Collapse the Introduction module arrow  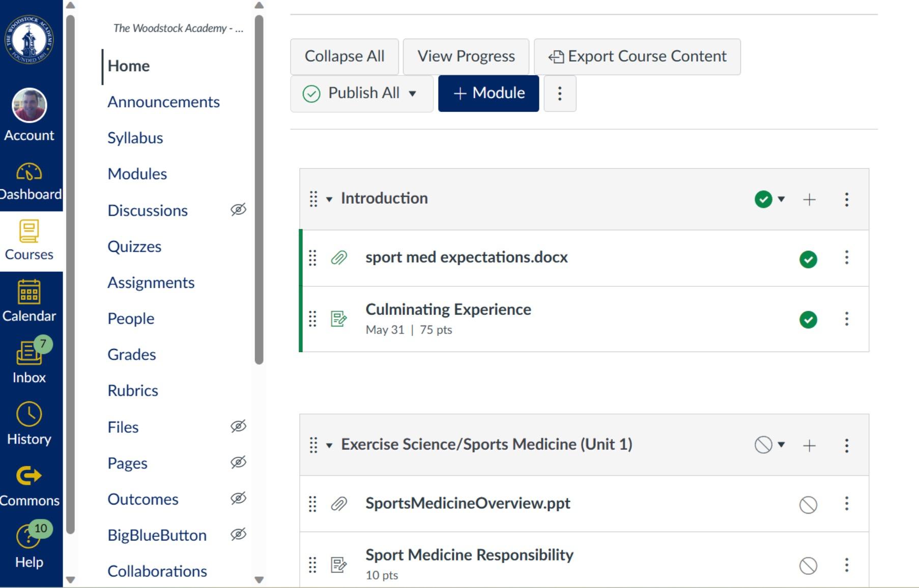coord(329,199)
